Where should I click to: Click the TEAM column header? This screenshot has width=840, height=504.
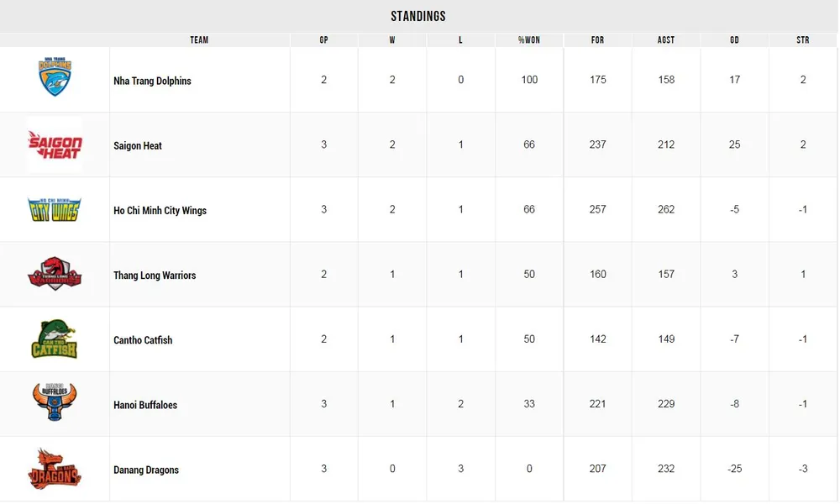[x=199, y=40]
